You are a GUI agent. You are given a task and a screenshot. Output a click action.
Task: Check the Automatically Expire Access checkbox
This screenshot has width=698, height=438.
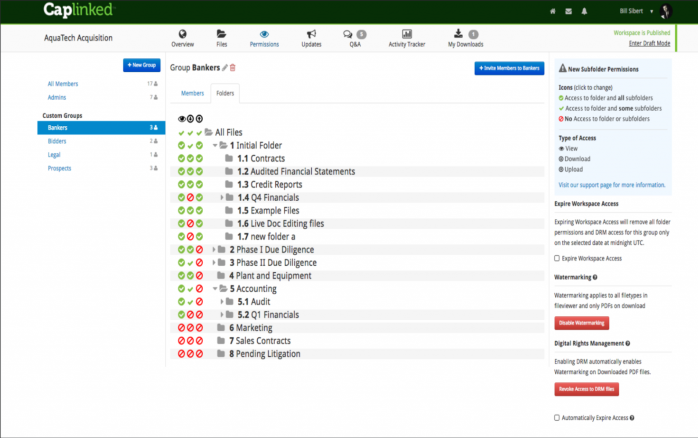click(x=557, y=418)
